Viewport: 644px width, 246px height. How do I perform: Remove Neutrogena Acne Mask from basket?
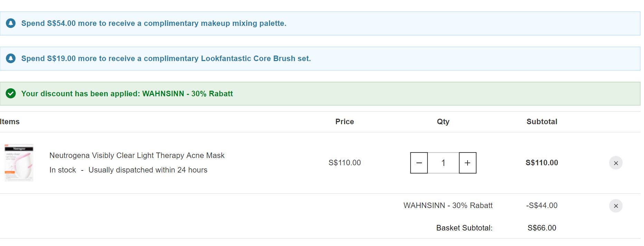pos(616,163)
